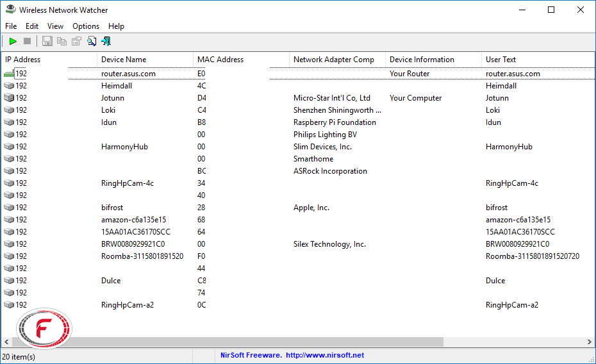Click the horizontal scrollbar thumb

pos(228,342)
